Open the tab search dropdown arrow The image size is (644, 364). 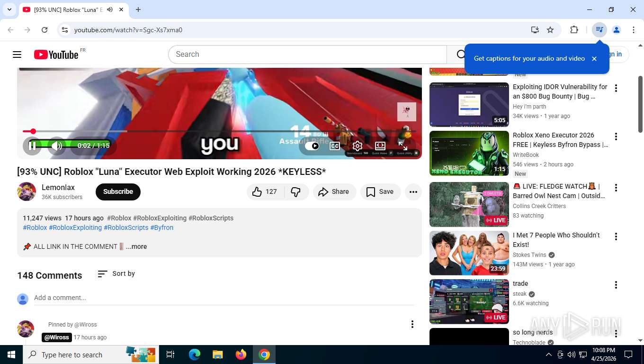coord(9,9)
